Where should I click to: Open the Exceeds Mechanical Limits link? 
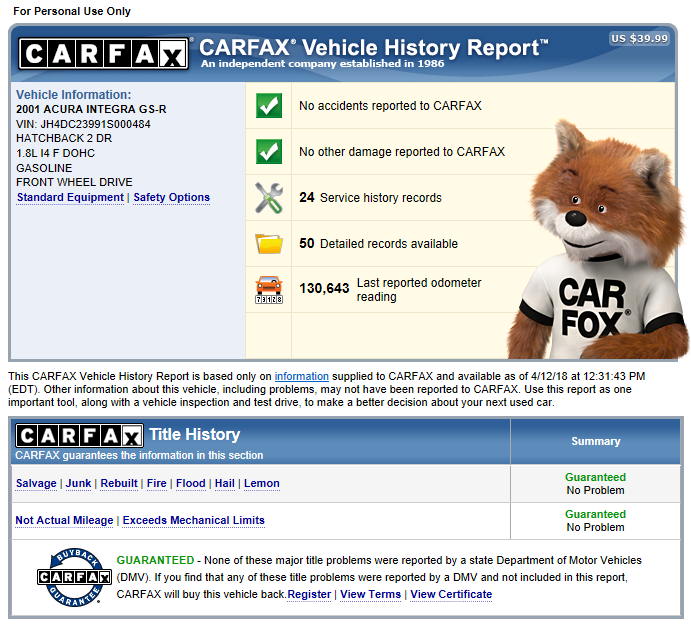[193, 521]
